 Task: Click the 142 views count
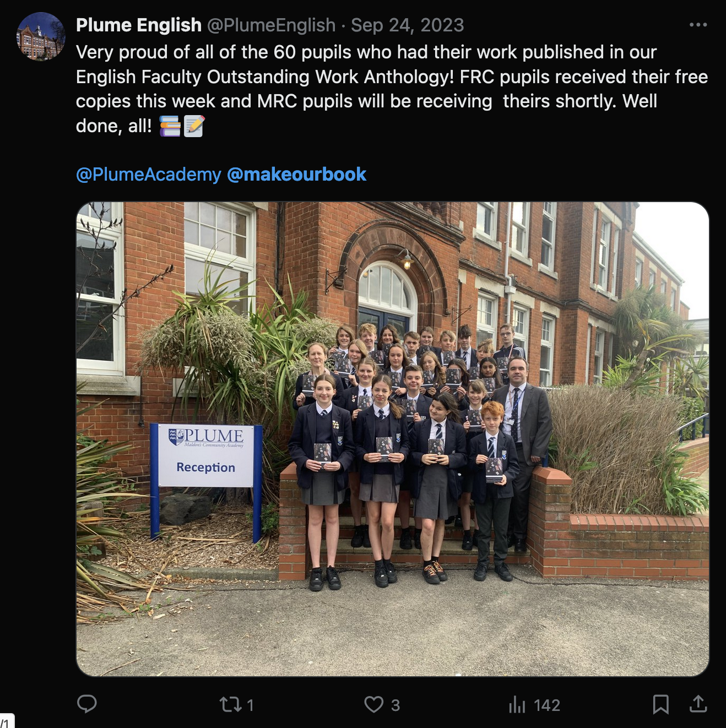pos(547,705)
